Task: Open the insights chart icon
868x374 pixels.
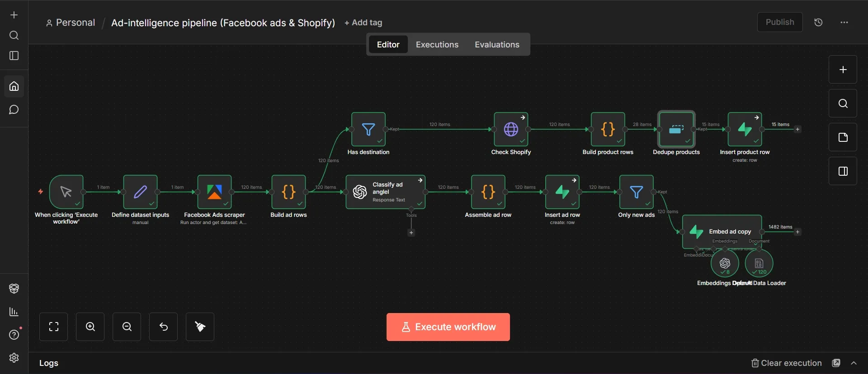Action: coord(14,312)
